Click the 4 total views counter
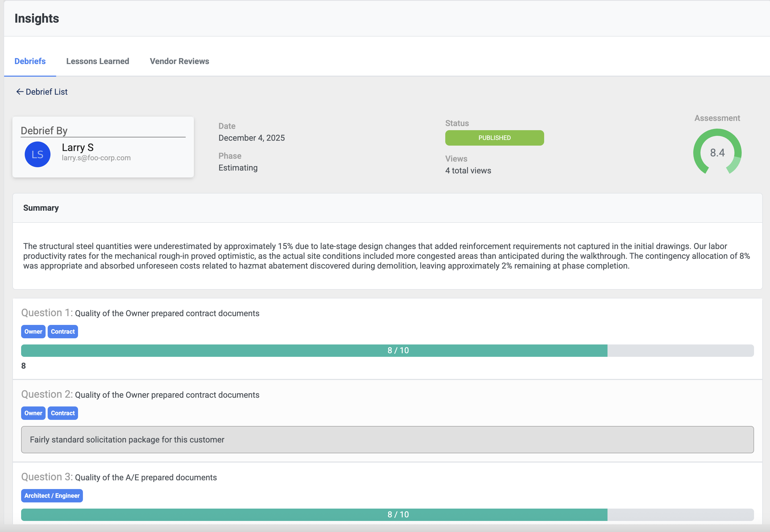 (468, 170)
